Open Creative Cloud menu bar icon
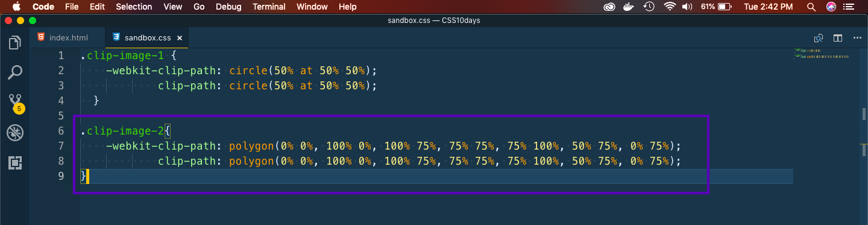 click(609, 7)
